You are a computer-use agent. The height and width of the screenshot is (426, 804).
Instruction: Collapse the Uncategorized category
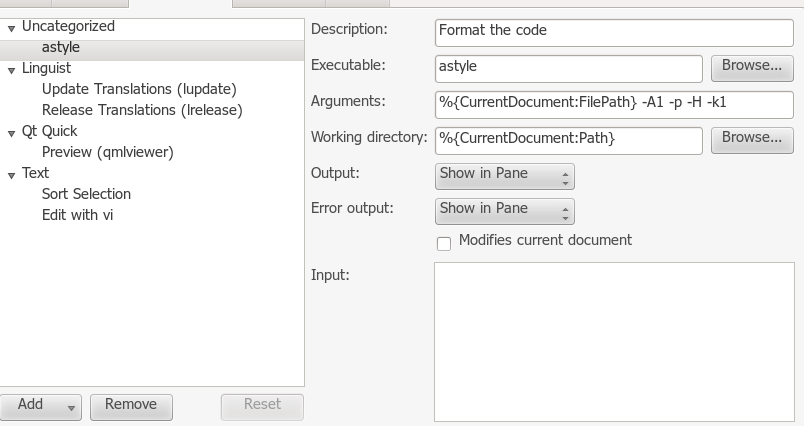click(x=11, y=28)
